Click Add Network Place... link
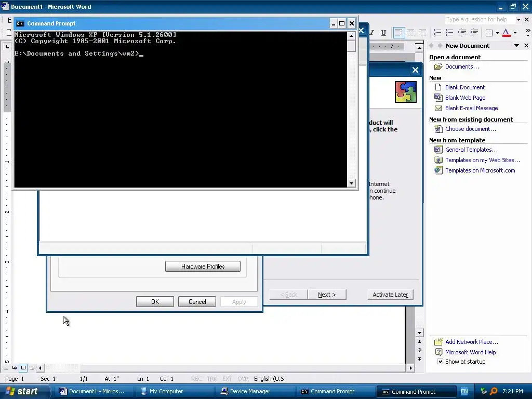This screenshot has height=399, width=532. coord(472,342)
